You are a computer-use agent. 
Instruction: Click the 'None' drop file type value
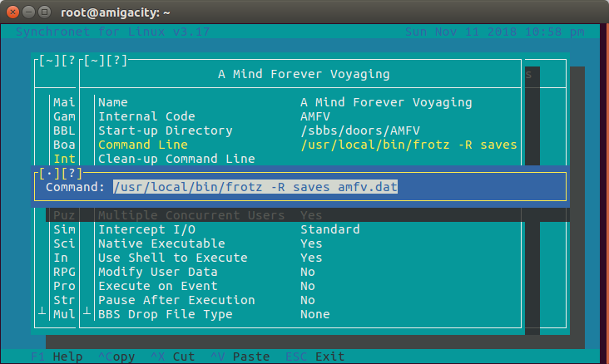(315, 314)
